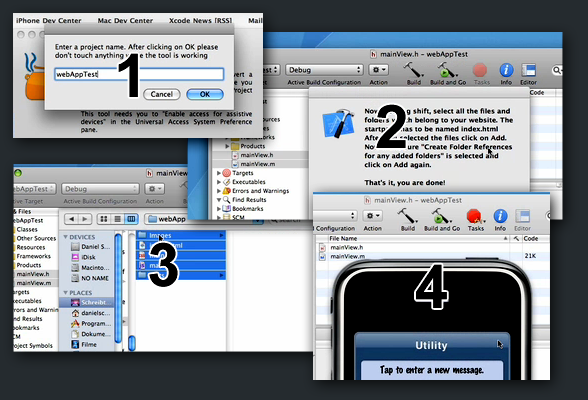Open the Debug configuration dropdown in screenshot 3
This screenshot has width=588, height=400.
pyautogui.click(x=100, y=189)
